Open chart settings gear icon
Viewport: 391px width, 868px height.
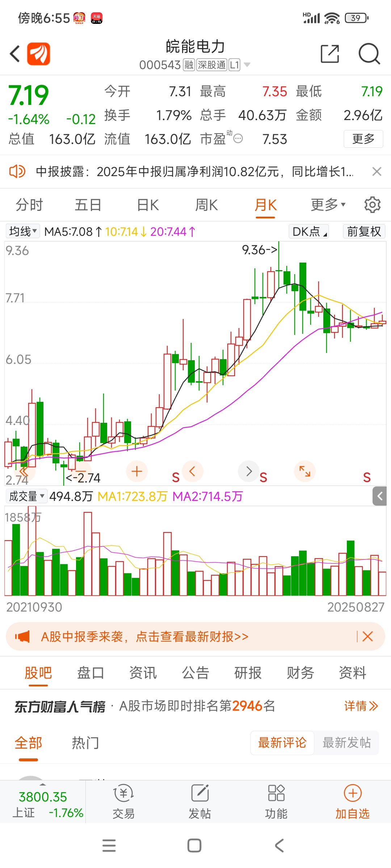373,205
